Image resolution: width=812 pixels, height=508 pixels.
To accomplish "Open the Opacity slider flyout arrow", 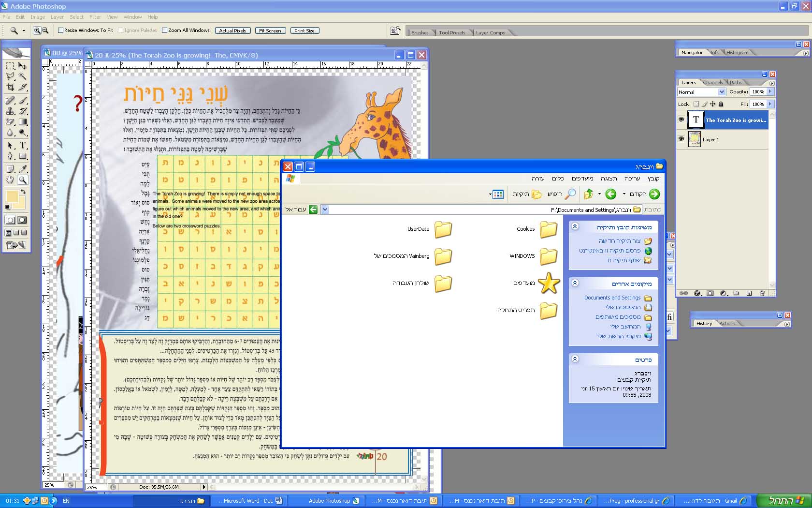I will coord(770,91).
